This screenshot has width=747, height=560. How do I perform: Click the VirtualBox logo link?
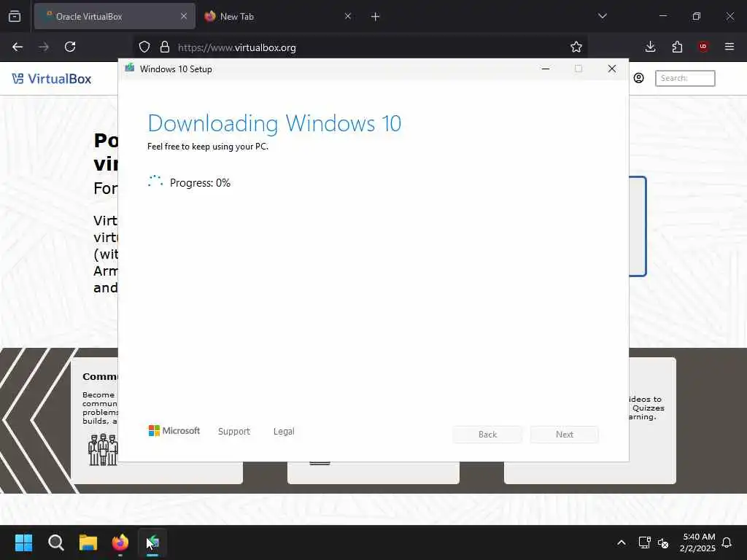tap(52, 79)
